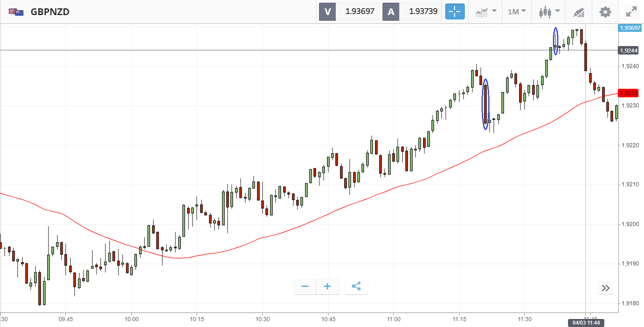Open the compare indicators dropdown
The height and width of the screenshot is (327, 644).
point(486,12)
